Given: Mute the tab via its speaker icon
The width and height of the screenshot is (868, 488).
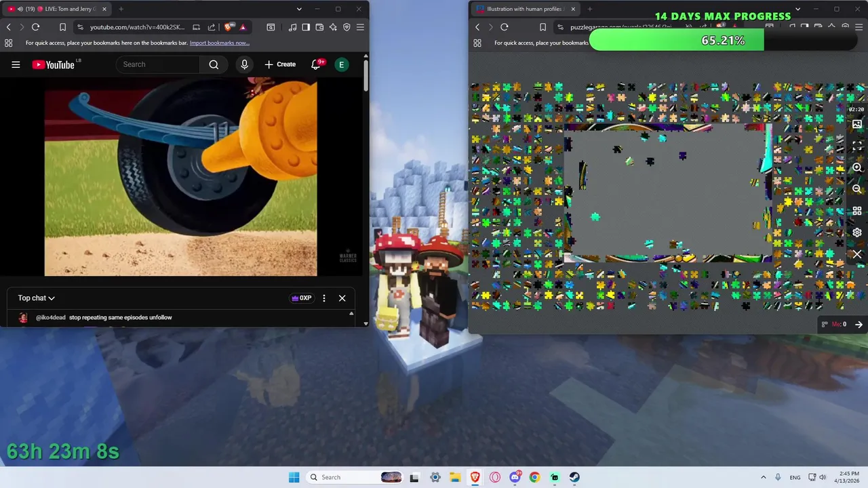Looking at the screenshot, I should 20,9.
